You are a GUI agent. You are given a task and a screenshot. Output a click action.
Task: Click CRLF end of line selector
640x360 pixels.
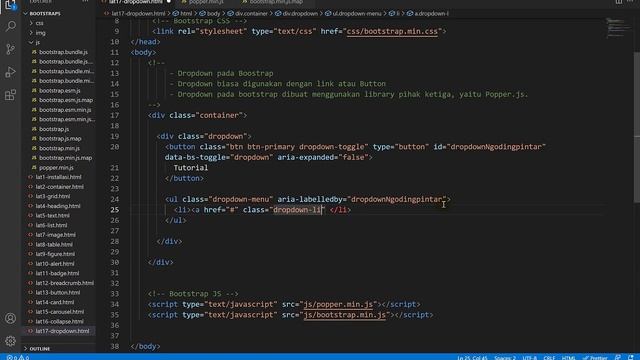click(549, 358)
